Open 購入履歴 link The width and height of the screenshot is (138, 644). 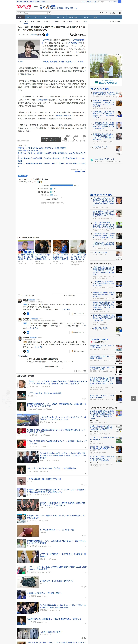point(112,13)
